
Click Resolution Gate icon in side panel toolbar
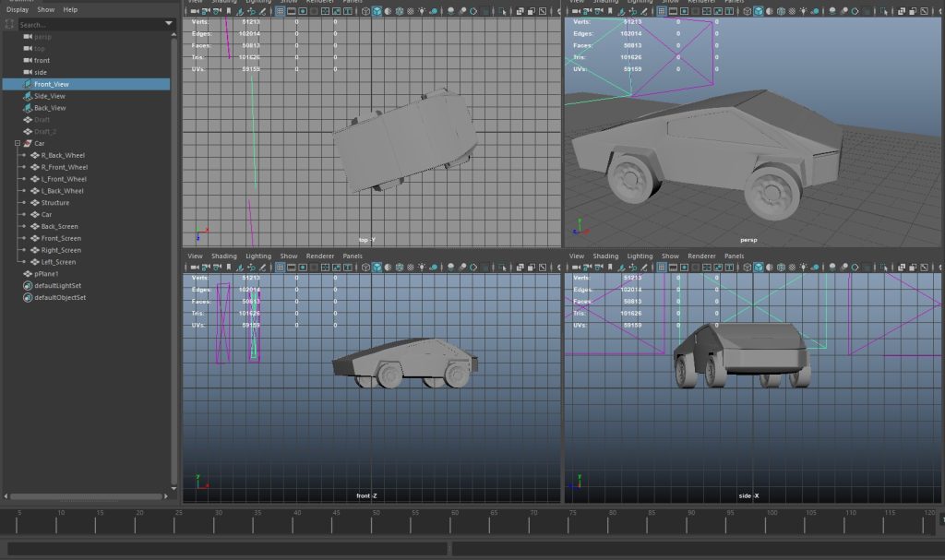click(685, 267)
